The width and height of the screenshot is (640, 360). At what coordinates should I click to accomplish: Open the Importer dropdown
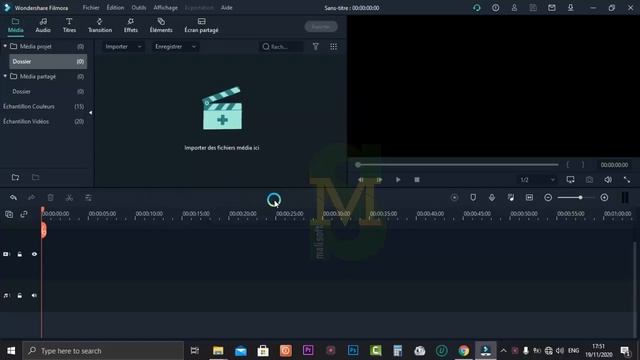pos(123,47)
